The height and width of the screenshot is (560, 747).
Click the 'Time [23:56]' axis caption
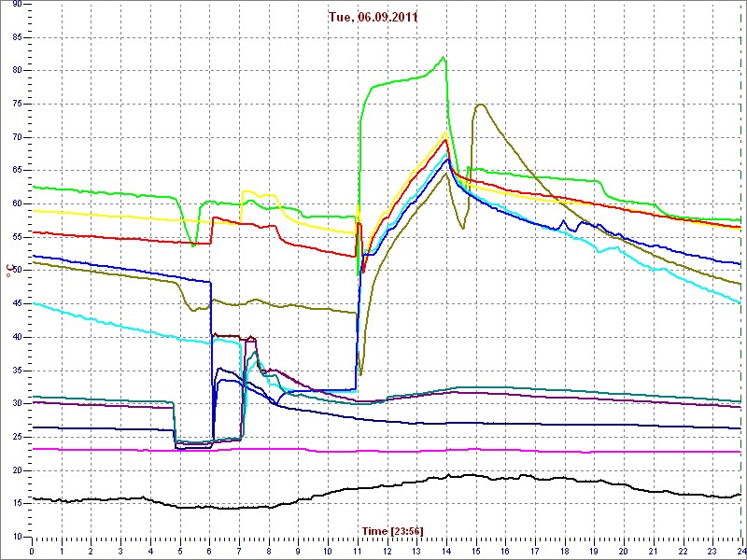click(x=392, y=530)
